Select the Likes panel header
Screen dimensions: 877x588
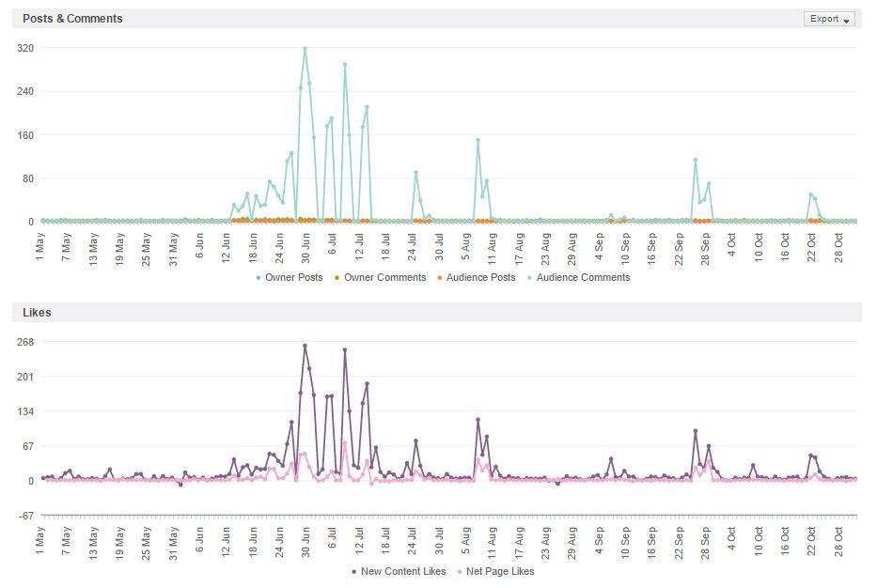click(x=37, y=312)
